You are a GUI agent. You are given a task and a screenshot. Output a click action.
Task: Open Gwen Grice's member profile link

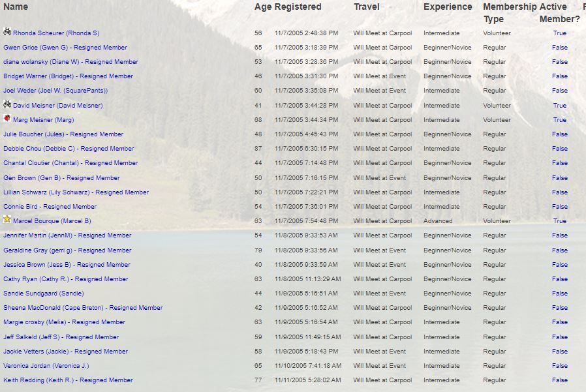point(65,48)
